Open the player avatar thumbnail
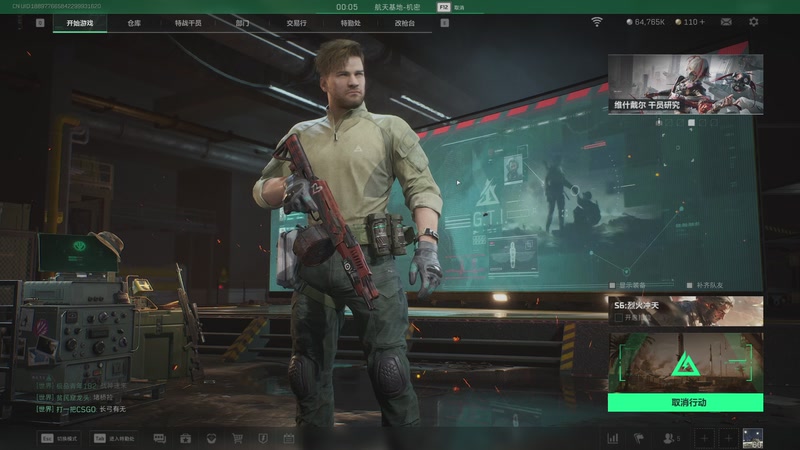The height and width of the screenshot is (450, 800). [753, 438]
